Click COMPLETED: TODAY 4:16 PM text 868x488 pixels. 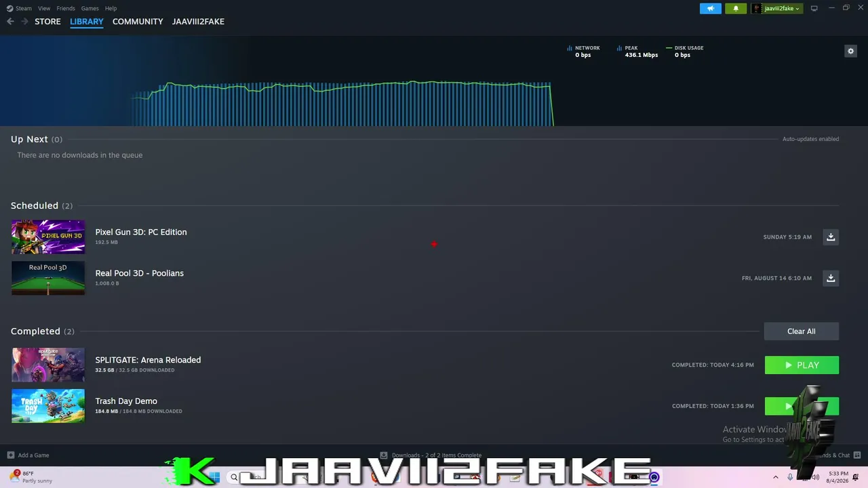[x=713, y=365]
